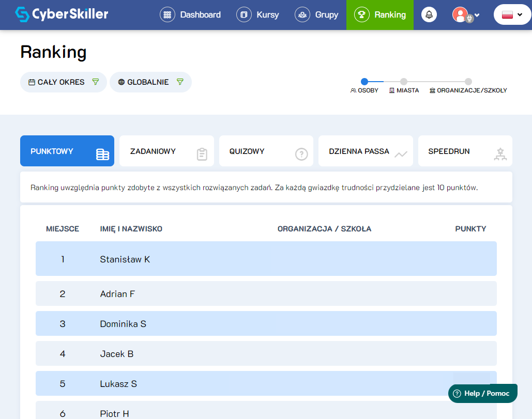
Task: Click the CyberSkiller logo
Action: (x=62, y=14)
